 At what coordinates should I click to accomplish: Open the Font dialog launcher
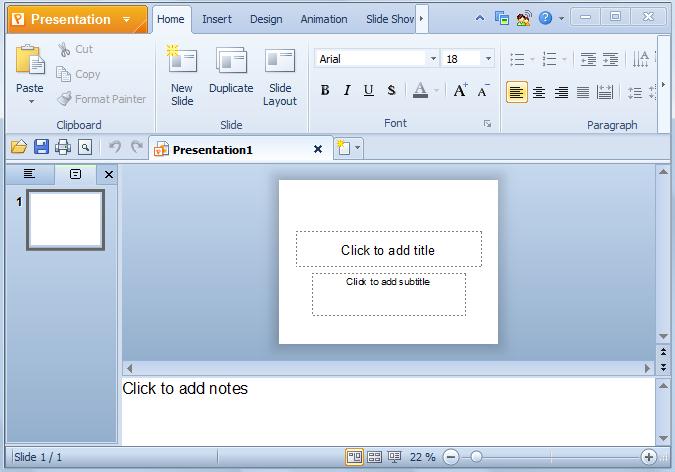487,124
